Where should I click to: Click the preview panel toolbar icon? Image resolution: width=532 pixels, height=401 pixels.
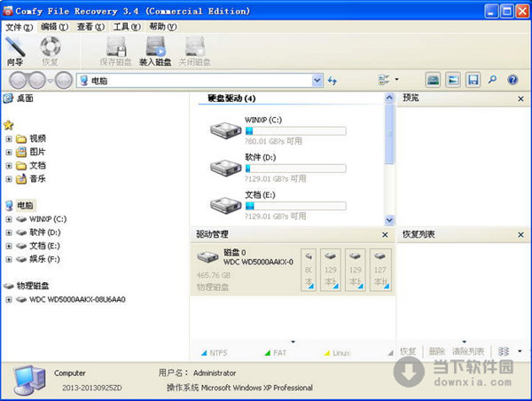click(453, 80)
